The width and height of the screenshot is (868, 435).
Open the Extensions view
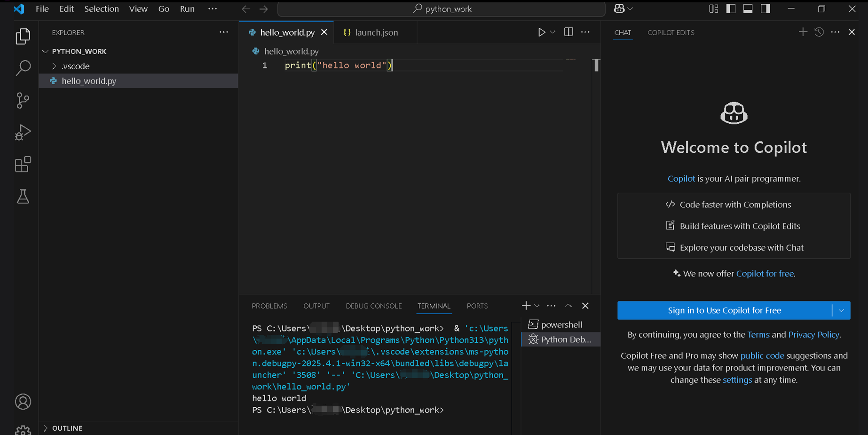[x=23, y=165]
